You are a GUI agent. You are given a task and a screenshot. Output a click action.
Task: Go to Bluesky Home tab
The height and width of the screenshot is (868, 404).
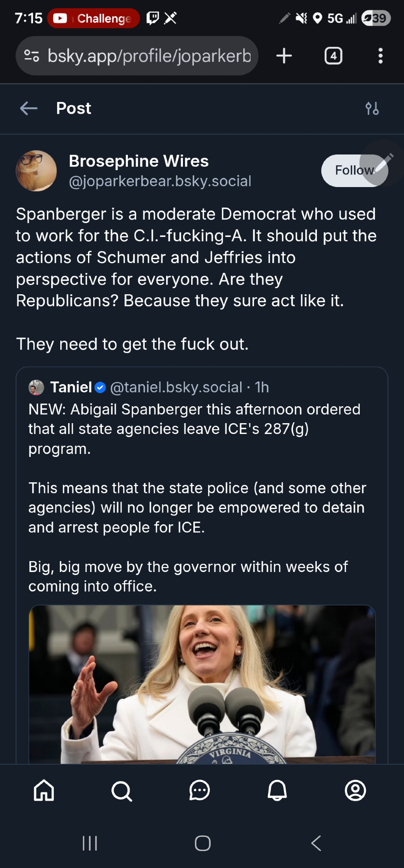44,790
